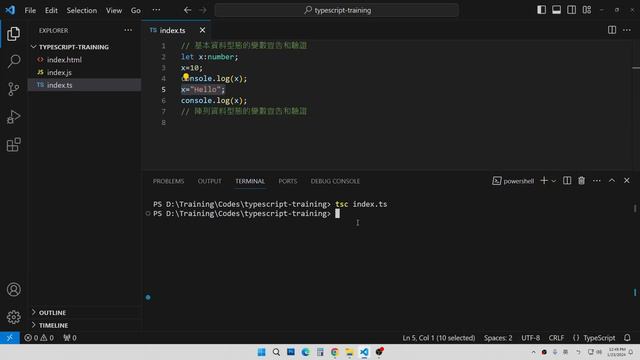Click the VS Code logo icon
This screenshot has width=640, height=360.
point(10,10)
